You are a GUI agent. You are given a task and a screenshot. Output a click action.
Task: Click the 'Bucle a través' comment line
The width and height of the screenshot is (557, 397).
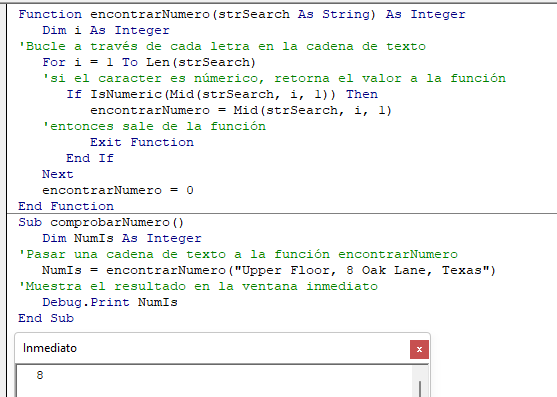pos(222,47)
